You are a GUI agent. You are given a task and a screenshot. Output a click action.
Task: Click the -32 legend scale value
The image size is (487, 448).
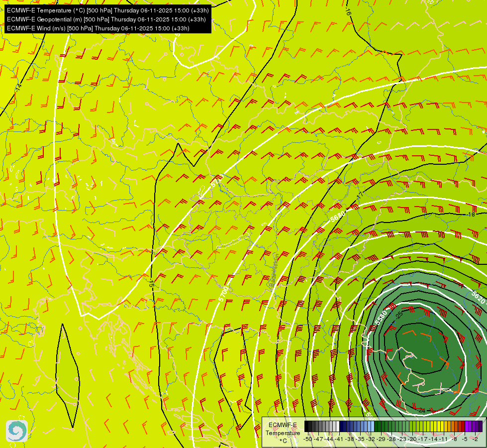point(370,439)
